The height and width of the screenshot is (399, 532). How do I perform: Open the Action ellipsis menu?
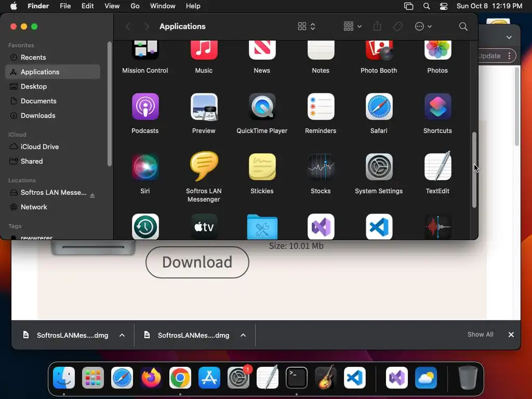point(423,26)
